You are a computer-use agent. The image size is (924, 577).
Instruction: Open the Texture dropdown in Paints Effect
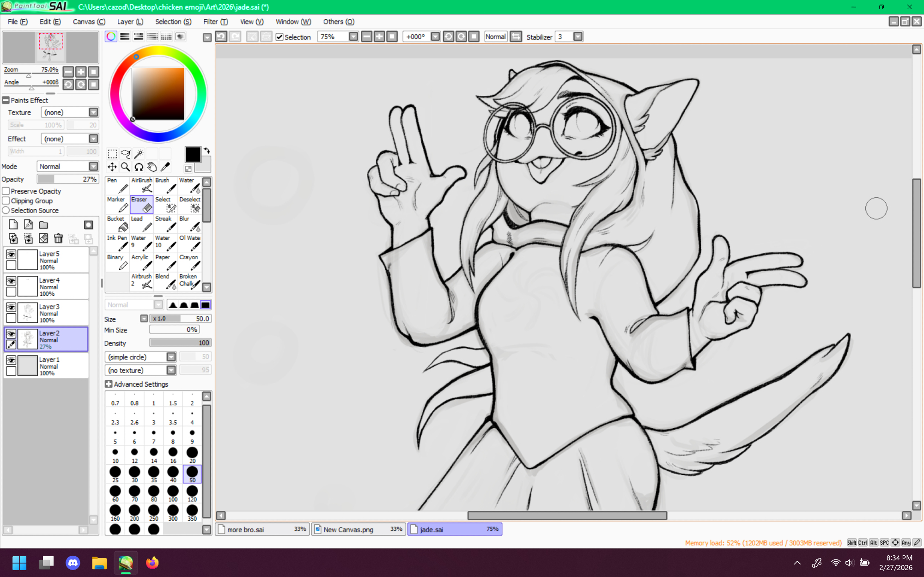[93, 112]
